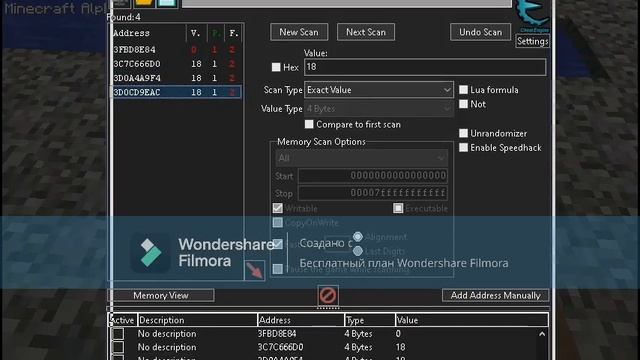Click address list scroll up arrow
This screenshot has width=640, height=360.
[542, 334]
